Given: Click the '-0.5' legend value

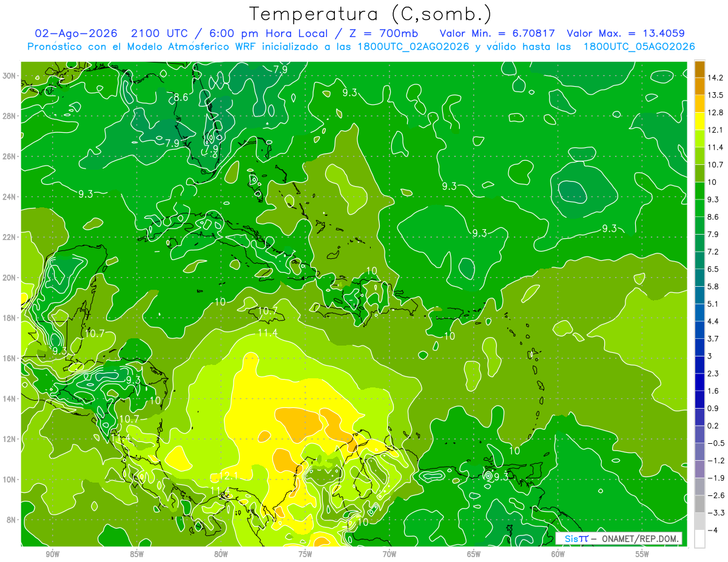Looking at the screenshot, I should (x=715, y=443).
